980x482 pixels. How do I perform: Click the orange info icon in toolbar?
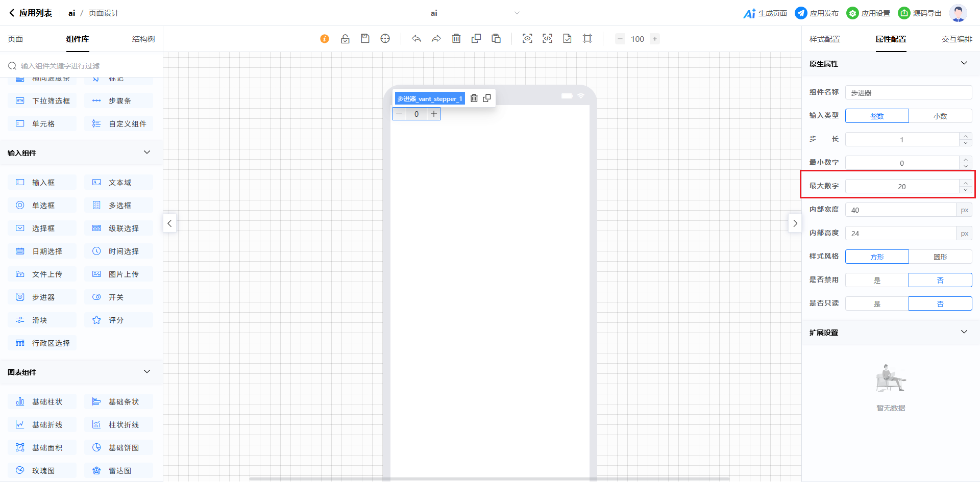click(325, 39)
